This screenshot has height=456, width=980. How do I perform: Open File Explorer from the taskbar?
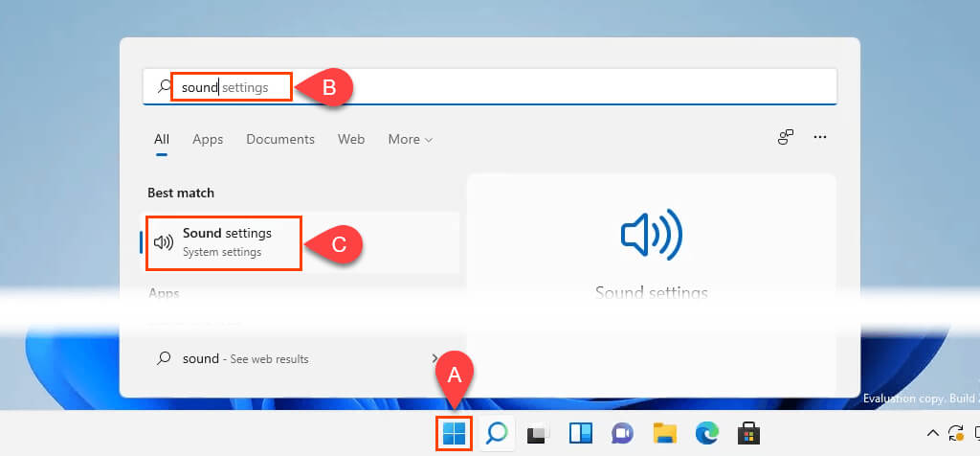(665, 433)
